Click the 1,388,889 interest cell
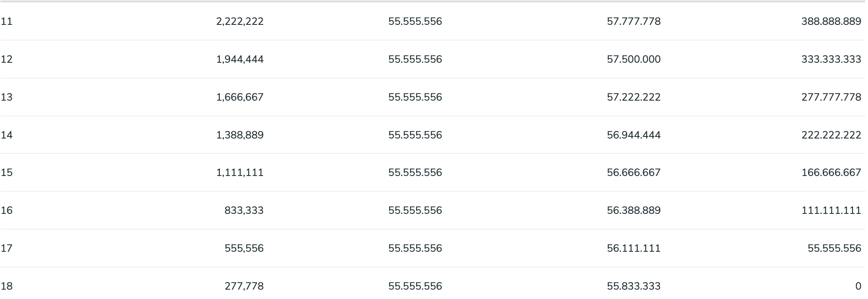Screen dimensions: 868x299 240,135
